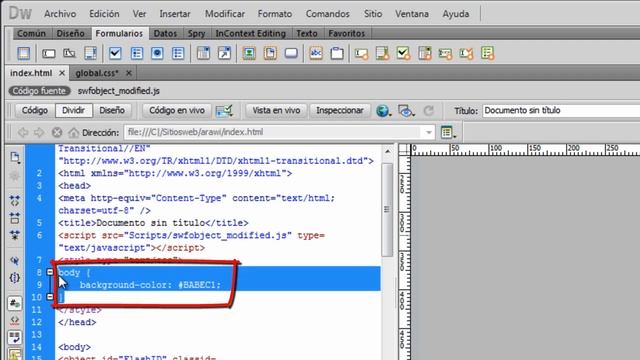Image resolution: width=640 pixels, height=360 pixels.
Task: Click Collapse Selection coding toolbar icon
Action: 15,218
